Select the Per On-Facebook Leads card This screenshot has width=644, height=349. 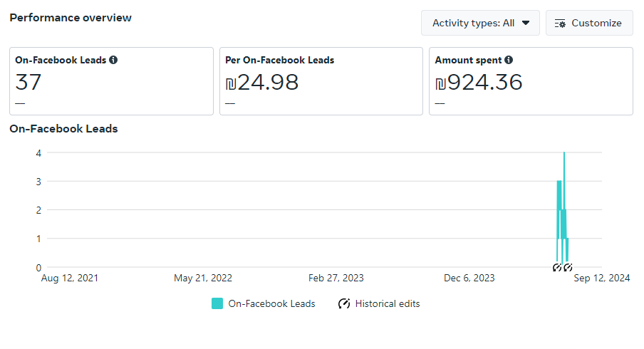coord(321,81)
